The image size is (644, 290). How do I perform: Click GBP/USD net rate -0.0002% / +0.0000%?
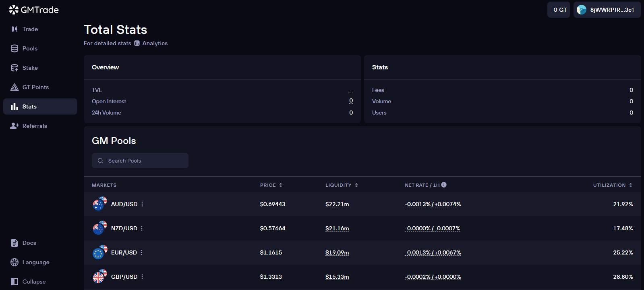[433, 277]
